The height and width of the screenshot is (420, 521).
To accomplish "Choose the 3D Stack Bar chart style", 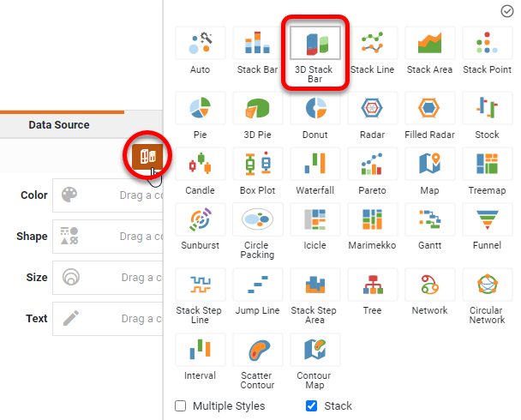I will [x=314, y=43].
